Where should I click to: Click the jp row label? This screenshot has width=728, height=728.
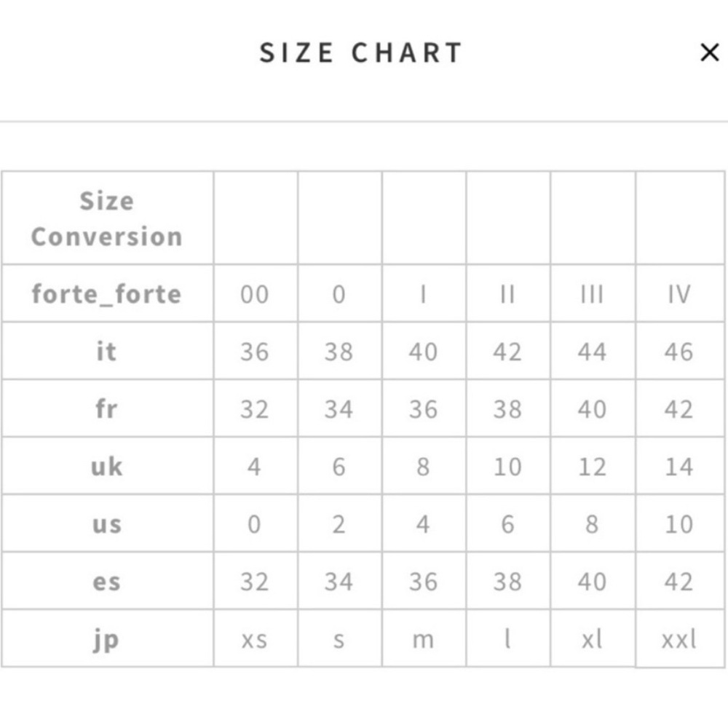(x=106, y=639)
